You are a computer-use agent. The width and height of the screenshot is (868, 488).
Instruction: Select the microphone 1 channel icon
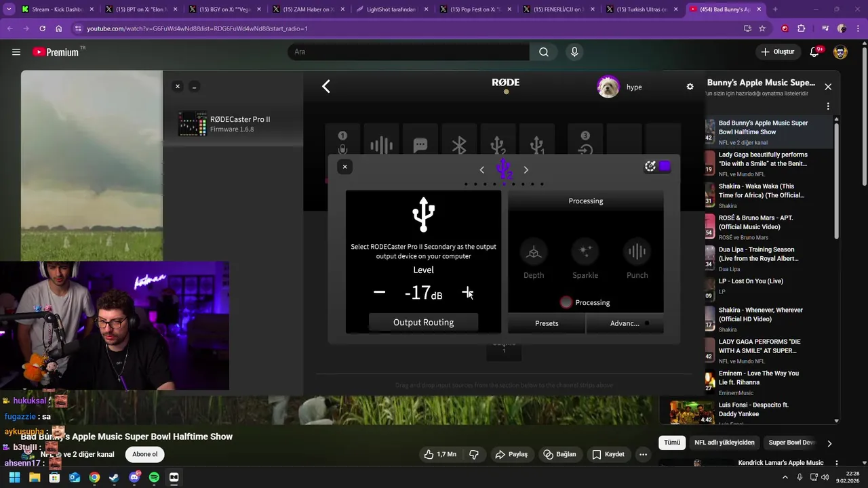pyautogui.click(x=342, y=144)
